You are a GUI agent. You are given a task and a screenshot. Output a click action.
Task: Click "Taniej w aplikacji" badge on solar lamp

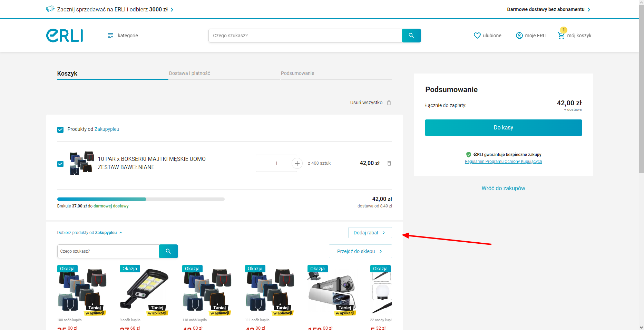[157, 310]
